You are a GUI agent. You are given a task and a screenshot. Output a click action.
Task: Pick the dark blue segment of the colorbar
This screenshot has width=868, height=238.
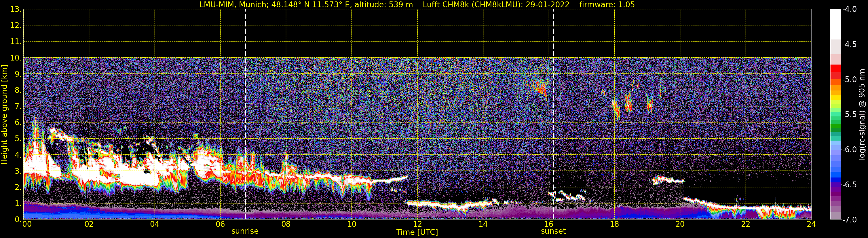click(836, 180)
